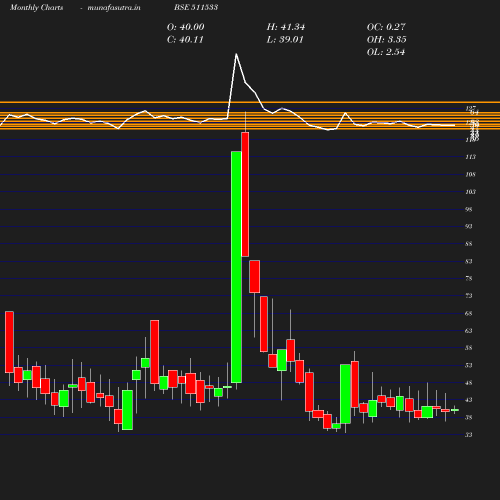The height and width of the screenshot is (500, 500).
Task: Click the 38 price axis label
Action: click(469, 417)
